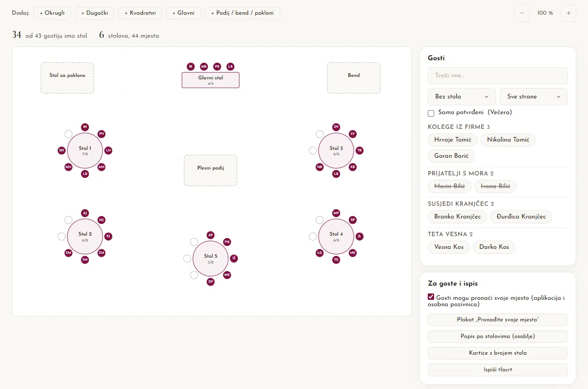Add a round table with + Okrugli
The image size is (588, 389).
pos(52,13)
